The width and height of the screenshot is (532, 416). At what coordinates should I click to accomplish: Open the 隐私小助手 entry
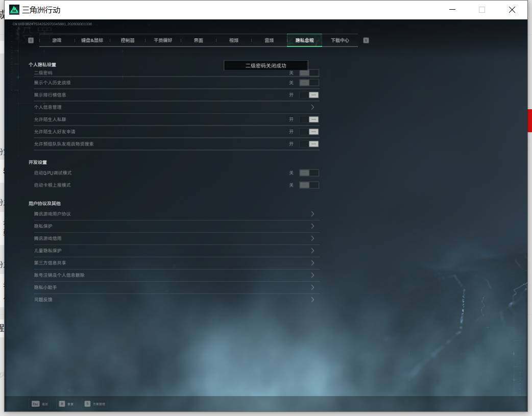177,287
